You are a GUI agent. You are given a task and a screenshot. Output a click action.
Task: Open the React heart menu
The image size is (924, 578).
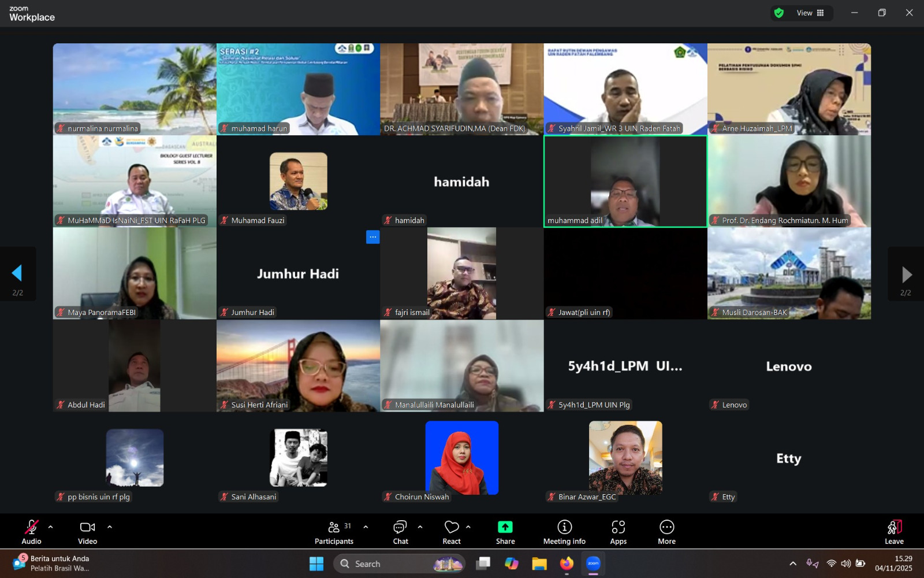pyautogui.click(x=452, y=531)
